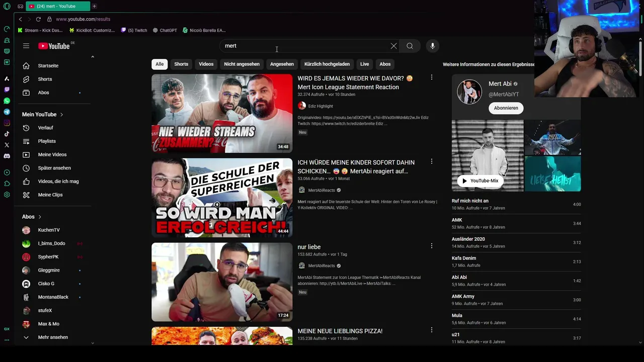This screenshot has width=644, height=362.
Task: Reload the page with the refresh icon
Action: (x=38, y=19)
